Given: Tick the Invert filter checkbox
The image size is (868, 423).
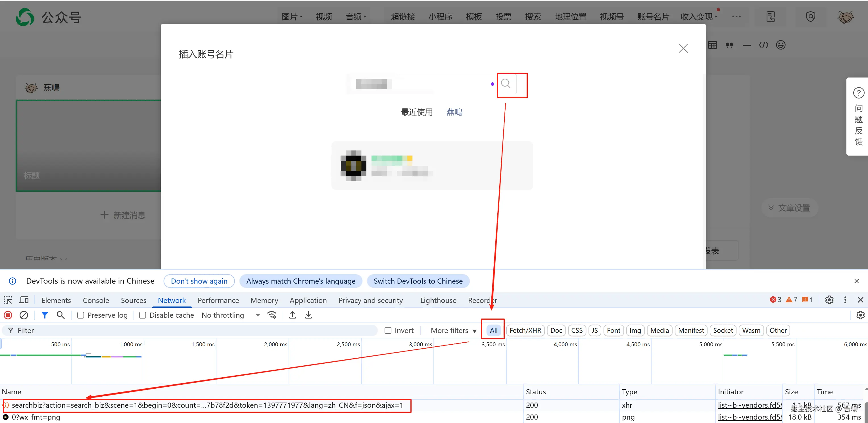Looking at the screenshot, I should click(388, 330).
